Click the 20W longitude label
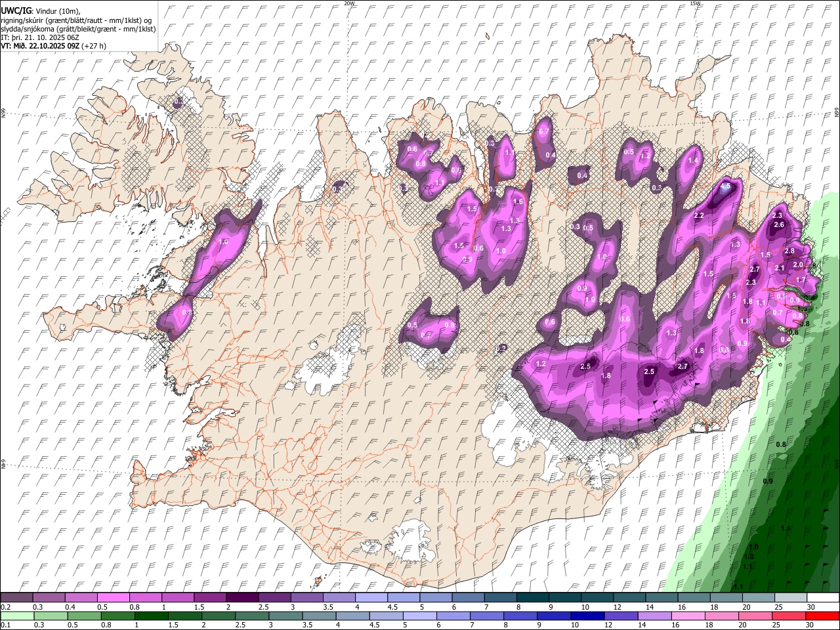Image resolution: width=840 pixels, height=630 pixels. [349, 3]
